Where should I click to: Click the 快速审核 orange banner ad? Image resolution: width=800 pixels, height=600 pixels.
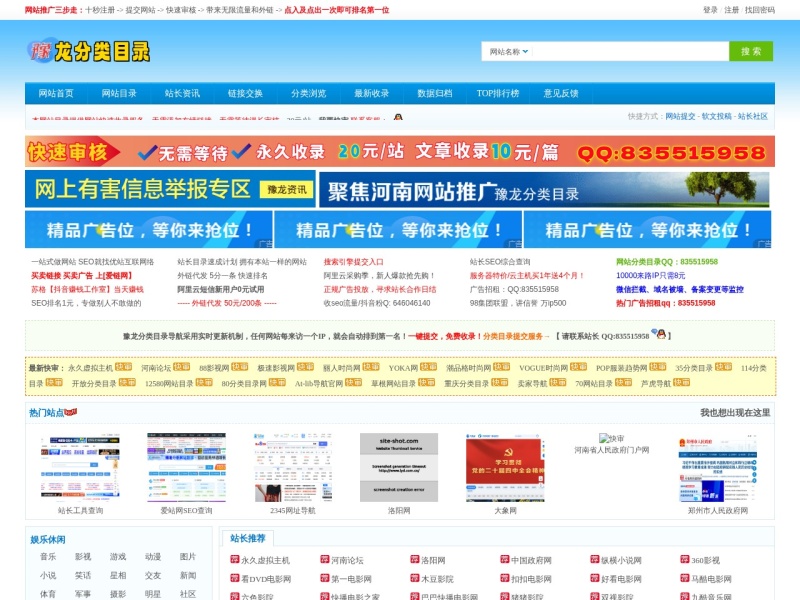click(x=399, y=152)
